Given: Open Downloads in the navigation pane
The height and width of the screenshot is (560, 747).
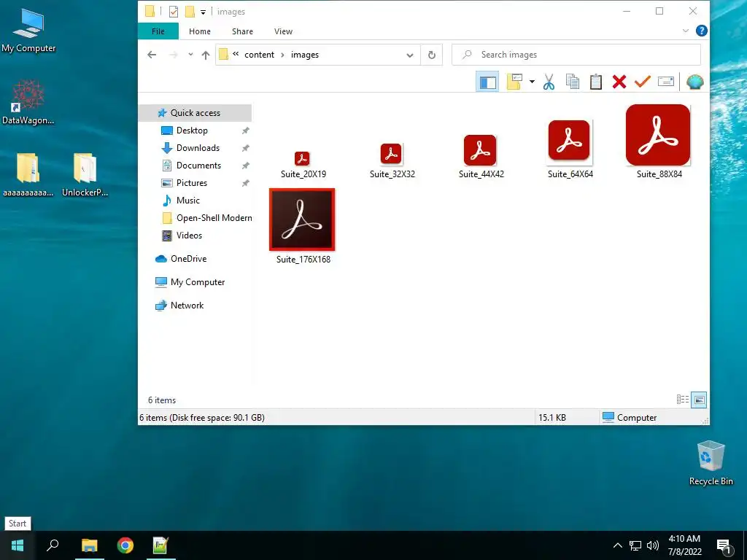Looking at the screenshot, I should coord(198,148).
